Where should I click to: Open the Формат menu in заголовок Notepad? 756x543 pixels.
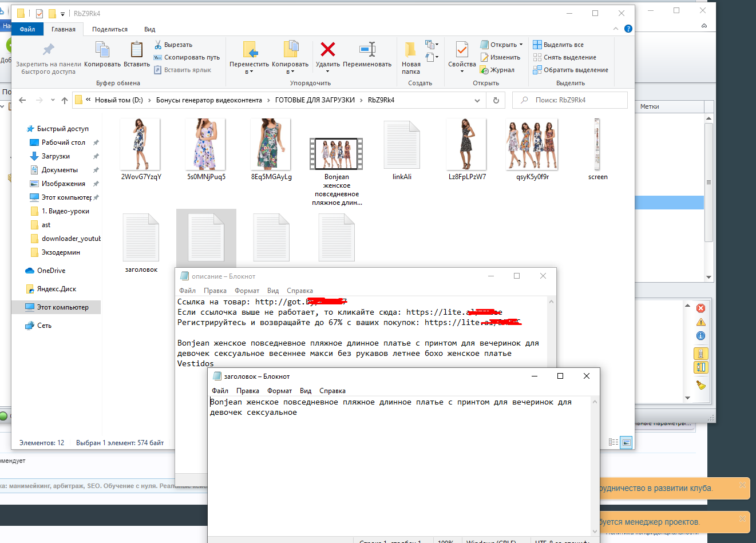279,391
